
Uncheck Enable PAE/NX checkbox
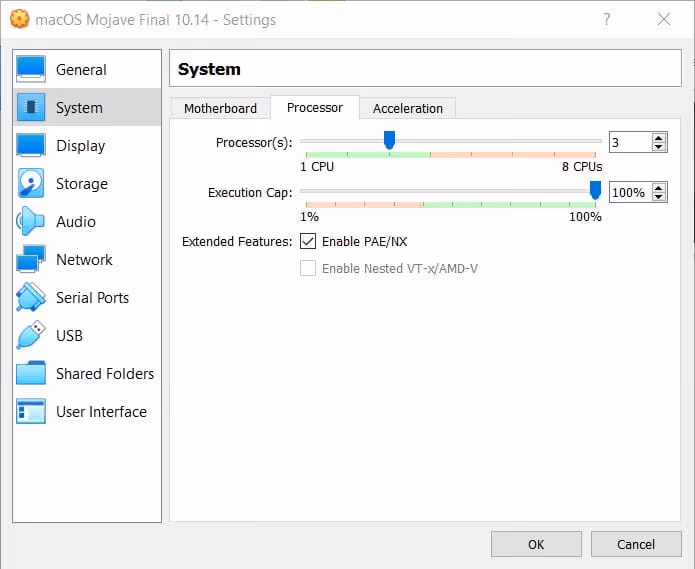pos(308,241)
